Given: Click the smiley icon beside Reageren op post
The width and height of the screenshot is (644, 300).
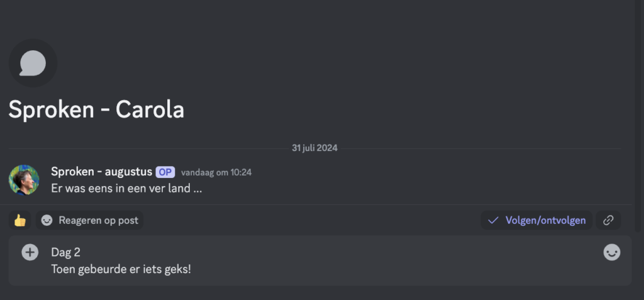Looking at the screenshot, I should [x=47, y=220].
